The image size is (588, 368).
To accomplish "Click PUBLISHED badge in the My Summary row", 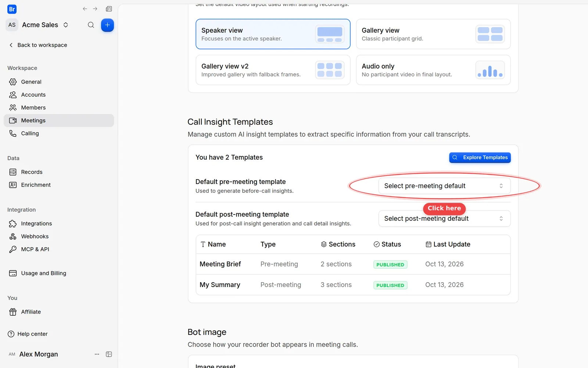I will point(390,285).
